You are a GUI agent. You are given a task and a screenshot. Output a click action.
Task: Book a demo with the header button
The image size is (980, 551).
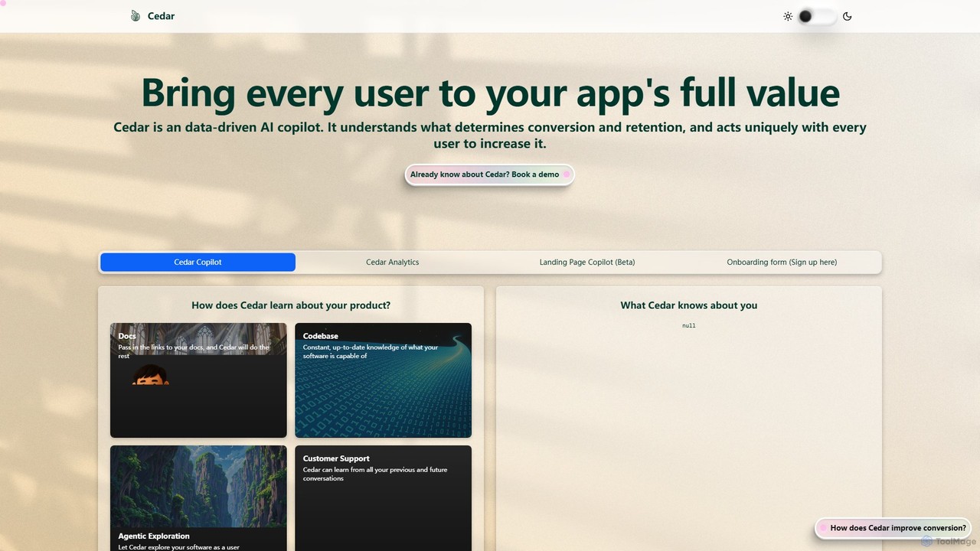tap(489, 174)
